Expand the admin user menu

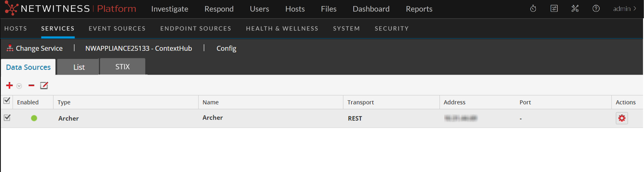point(624,9)
